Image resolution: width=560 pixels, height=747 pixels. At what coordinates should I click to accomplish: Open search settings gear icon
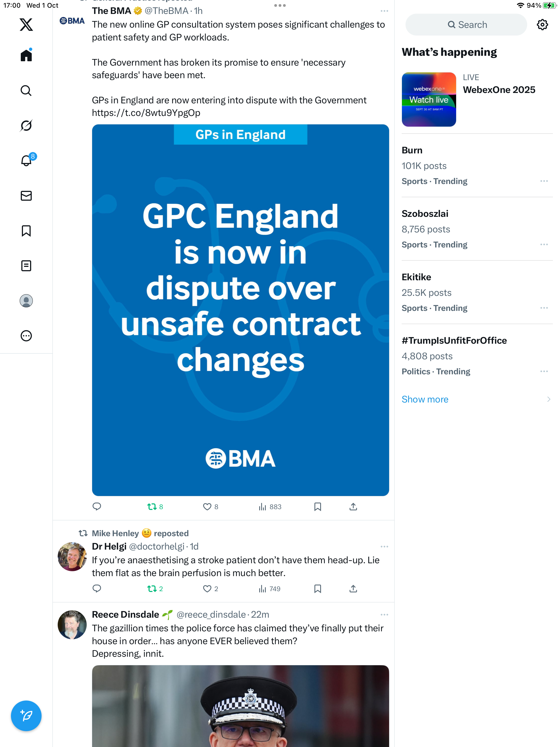tap(542, 25)
